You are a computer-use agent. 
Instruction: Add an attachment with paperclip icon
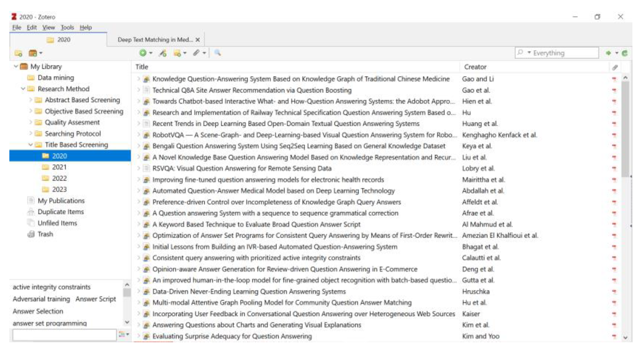(x=196, y=53)
